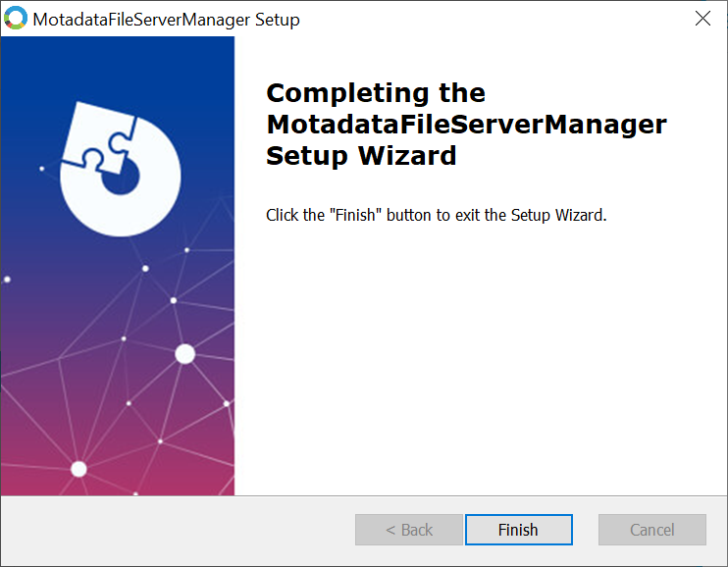Click the greyed-out Cancel button
This screenshot has width=728, height=567.
[651, 530]
